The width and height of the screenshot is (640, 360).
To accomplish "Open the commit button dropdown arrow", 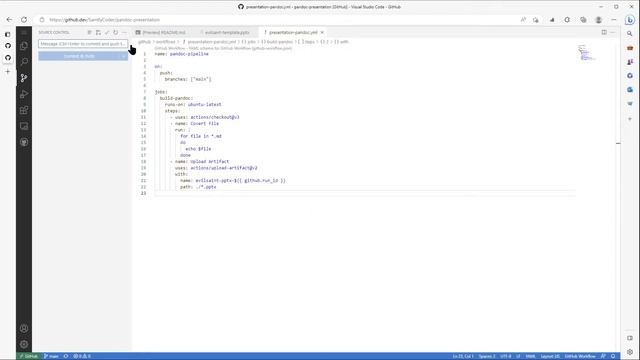I will (x=123, y=56).
